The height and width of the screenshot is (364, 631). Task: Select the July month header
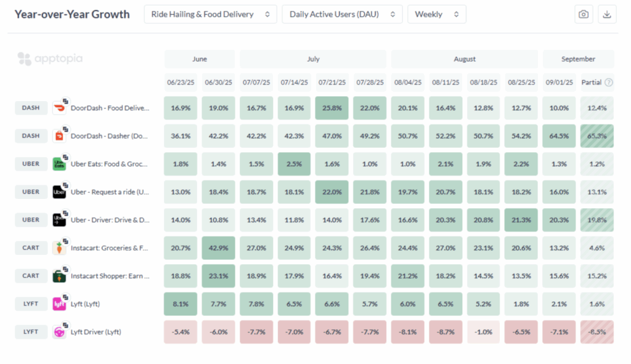[x=313, y=59]
